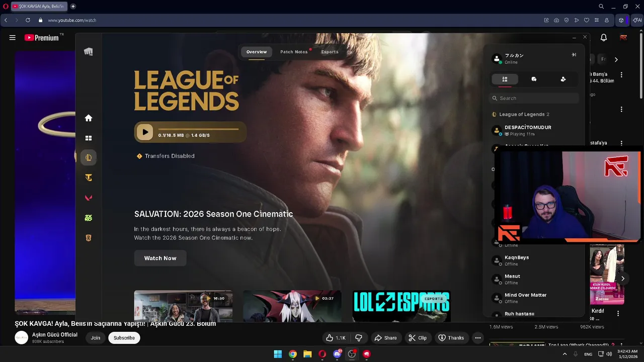Image resolution: width=644 pixels, height=362 pixels.
Task: Open Opera Easy Setup sliders icon
Action: coord(597,20)
